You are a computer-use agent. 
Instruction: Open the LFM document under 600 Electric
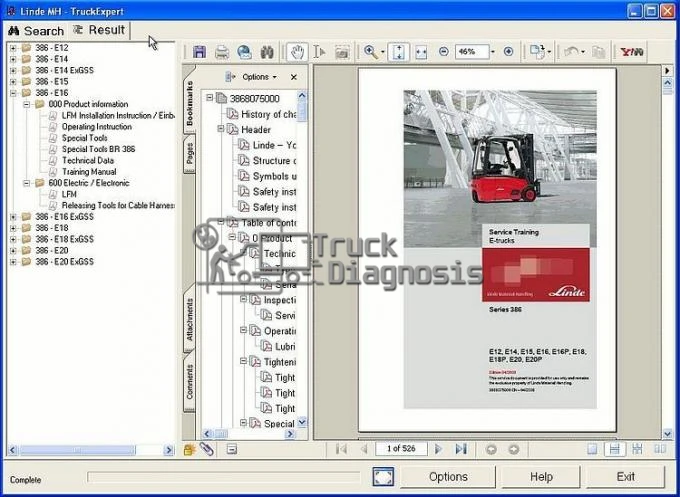(69, 194)
